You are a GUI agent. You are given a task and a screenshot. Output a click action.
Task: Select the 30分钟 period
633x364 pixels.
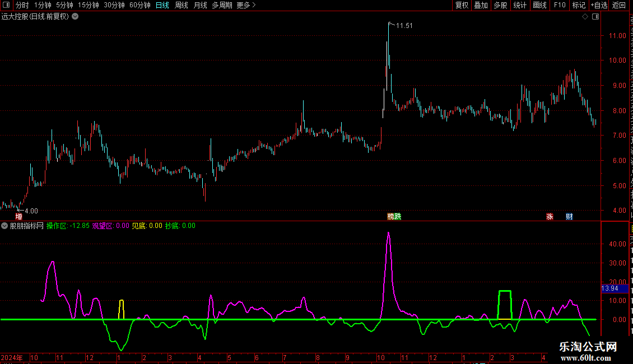pos(114,5)
